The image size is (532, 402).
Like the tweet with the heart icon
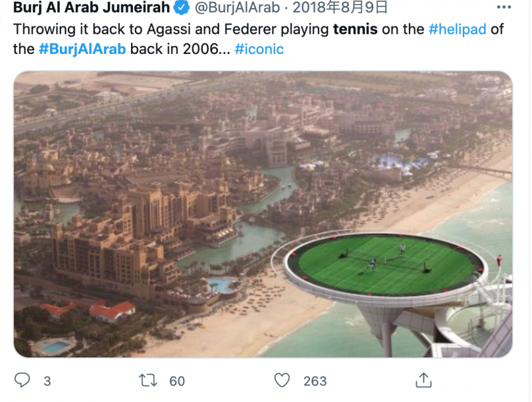[x=283, y=380]
